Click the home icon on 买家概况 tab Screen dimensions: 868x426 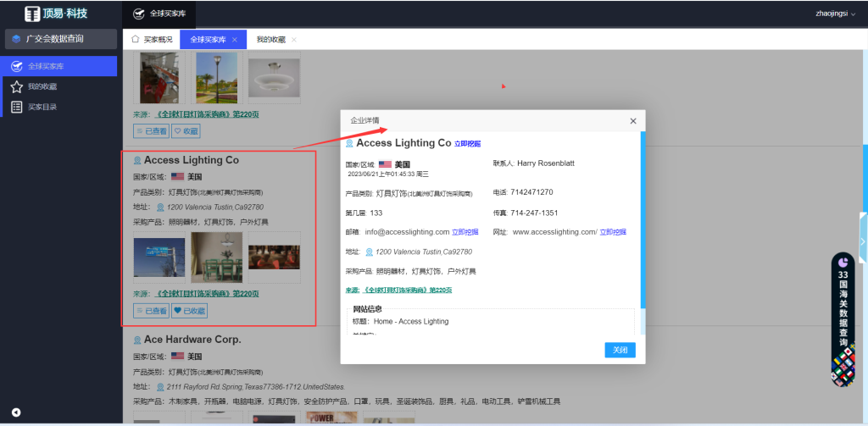pyautogui.click(x=135, y=39)
